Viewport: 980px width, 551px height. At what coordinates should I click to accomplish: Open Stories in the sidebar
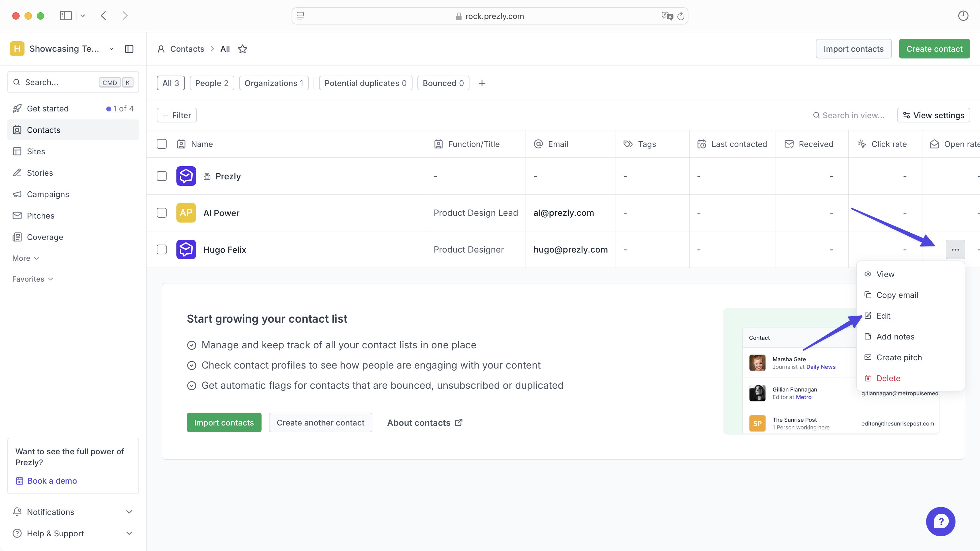click(x=40, y=173)
